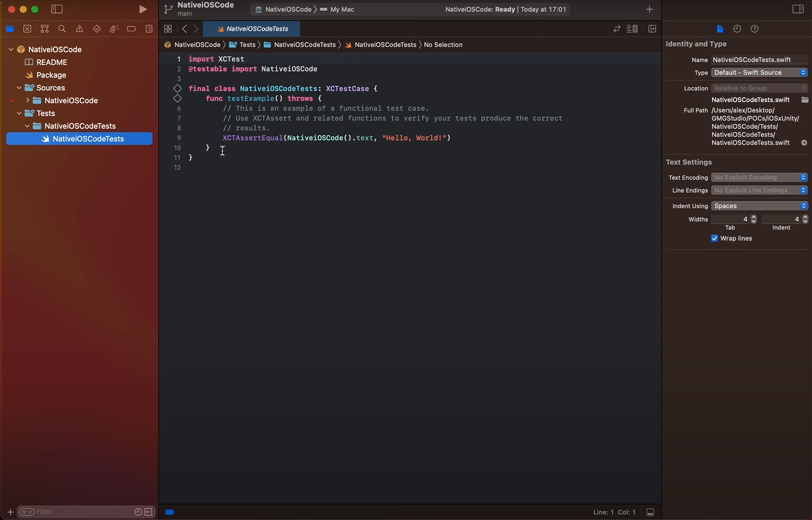Collapse the Sources folder
Viewport: 812px width, 520px height.
[x=19, y=88]
